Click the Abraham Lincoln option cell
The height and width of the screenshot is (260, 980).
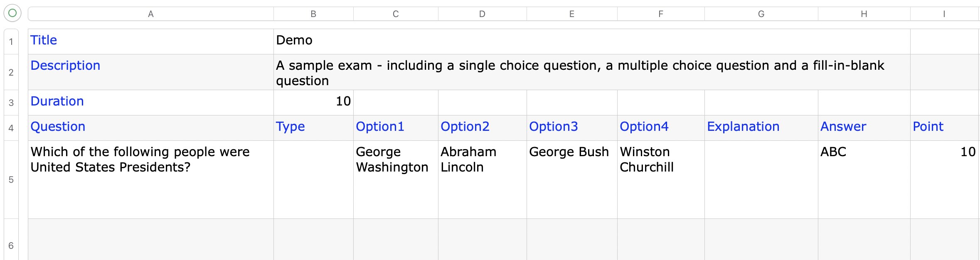pyautogui.click(x=482, y=179)
